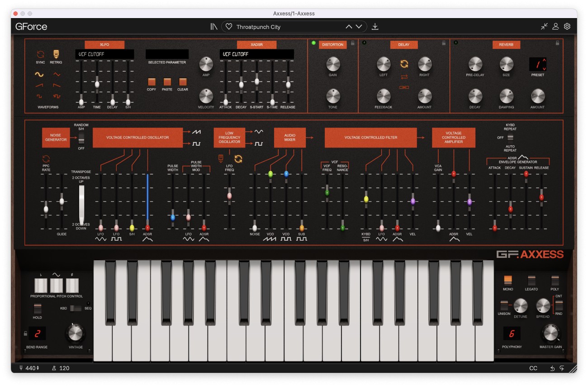Click the undo arrow in status bar

coord(552,368)
